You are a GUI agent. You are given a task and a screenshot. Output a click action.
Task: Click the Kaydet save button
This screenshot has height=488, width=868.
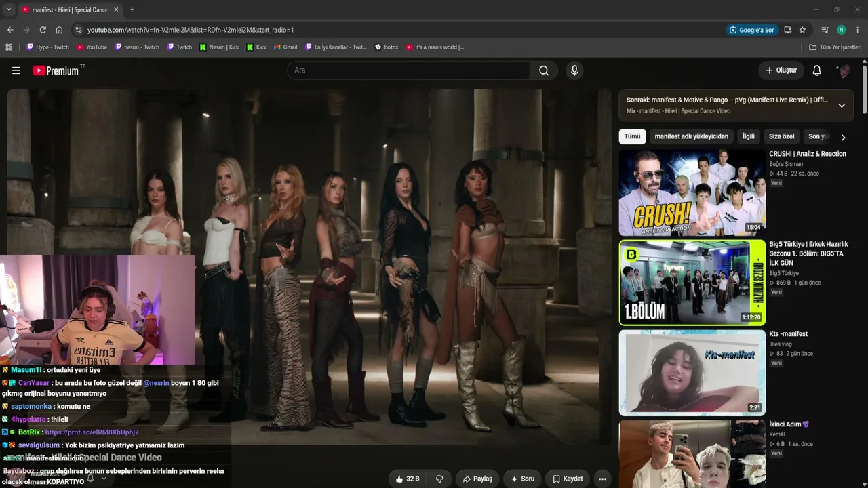[x=568, y=479]
